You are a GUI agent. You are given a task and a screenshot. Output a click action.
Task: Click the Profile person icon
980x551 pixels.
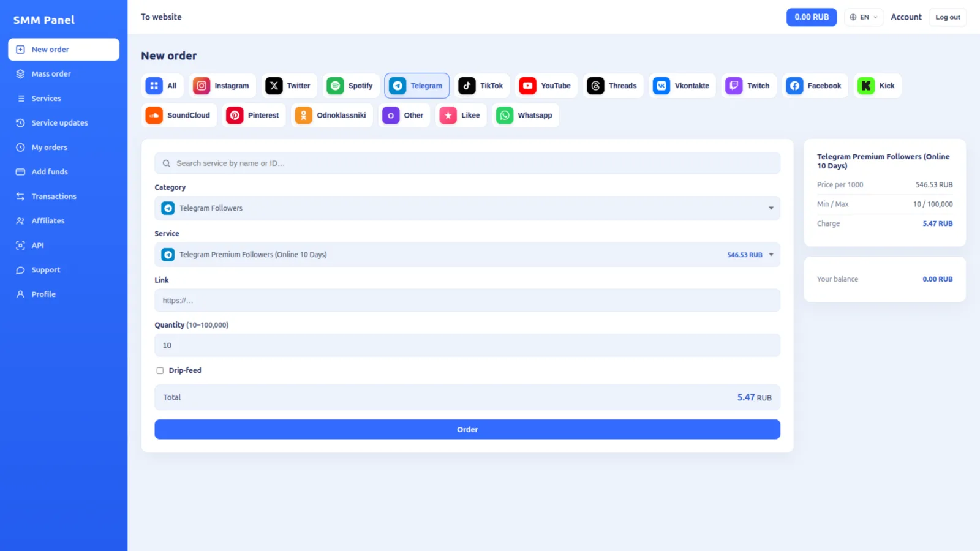(20, 294)
